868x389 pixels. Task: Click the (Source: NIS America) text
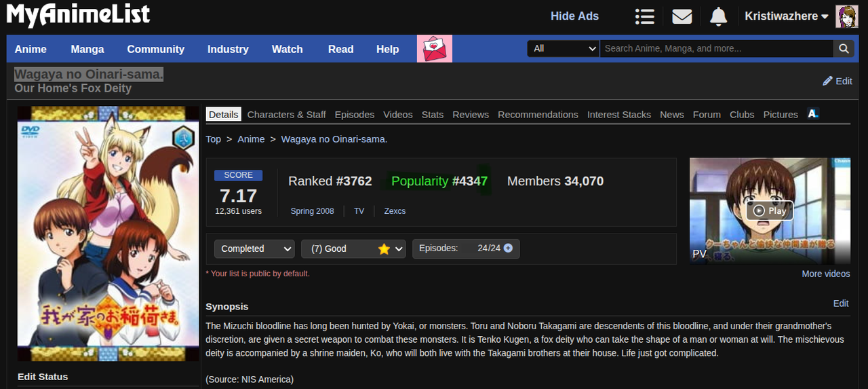point(250,379)
